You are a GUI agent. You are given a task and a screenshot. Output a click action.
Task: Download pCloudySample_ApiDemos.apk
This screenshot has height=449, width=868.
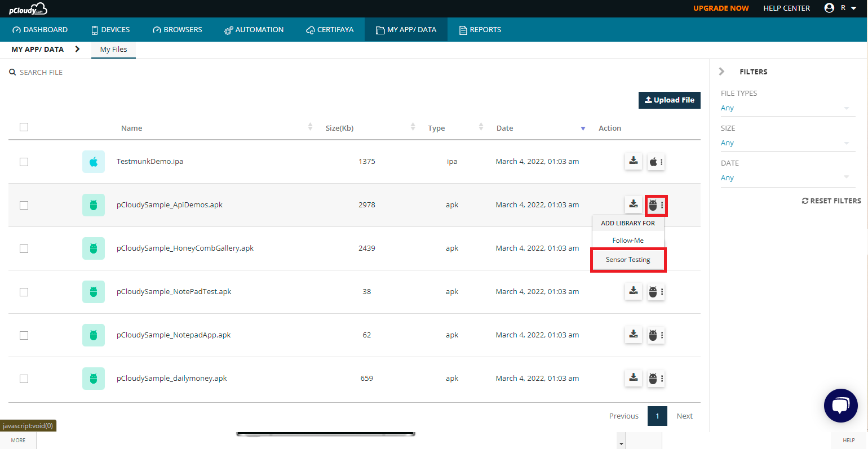[x=634, y=205]
